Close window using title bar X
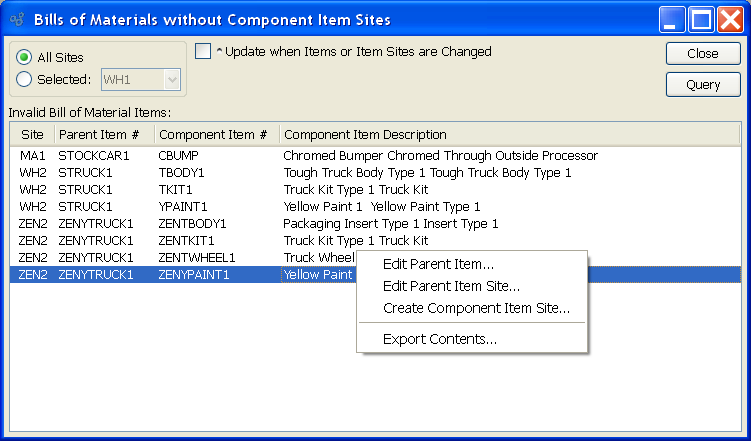Viewport: 751px width, 441px height. (729, 19)
